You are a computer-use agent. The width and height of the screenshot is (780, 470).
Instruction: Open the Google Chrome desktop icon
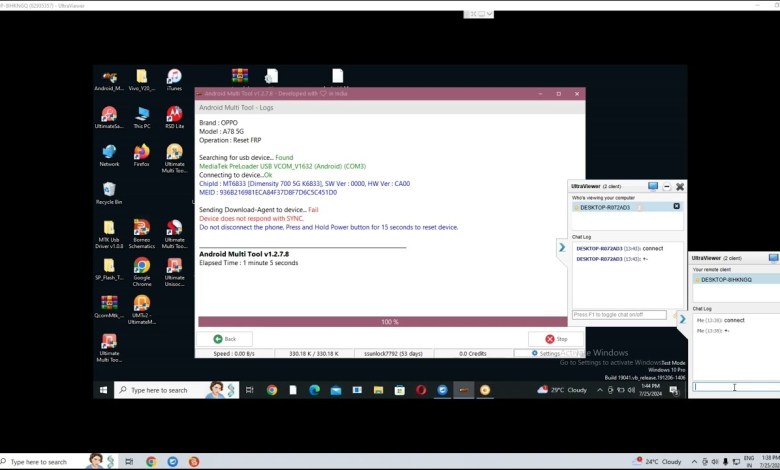coord(141,268)
